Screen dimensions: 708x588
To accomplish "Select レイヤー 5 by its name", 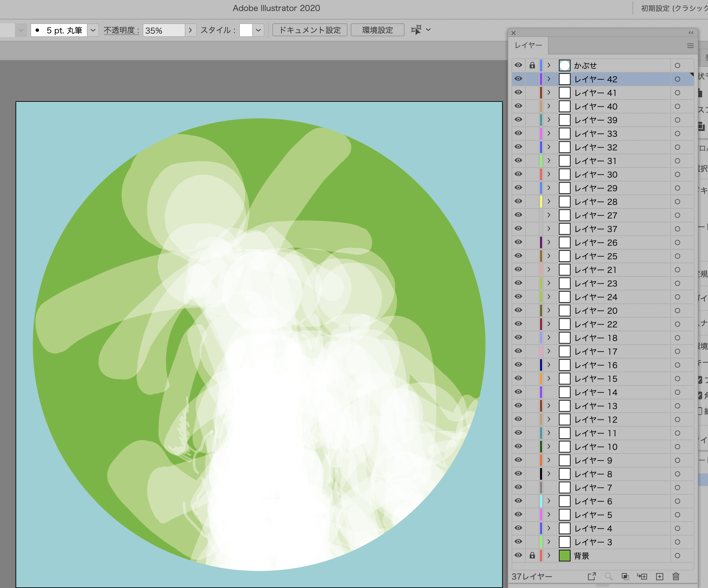I will click(x=593, y=515).
